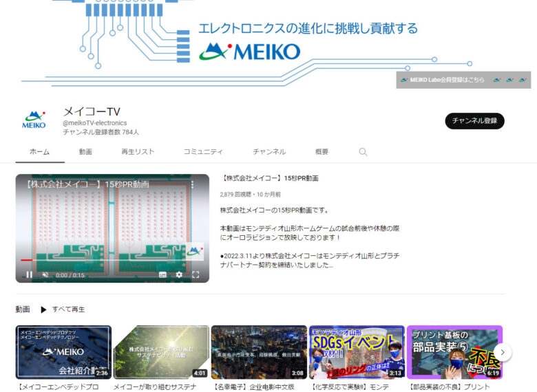Click the 2,879 回視聴・10 か月前 view count text
537x392 pixels.
tap(251, 195)
